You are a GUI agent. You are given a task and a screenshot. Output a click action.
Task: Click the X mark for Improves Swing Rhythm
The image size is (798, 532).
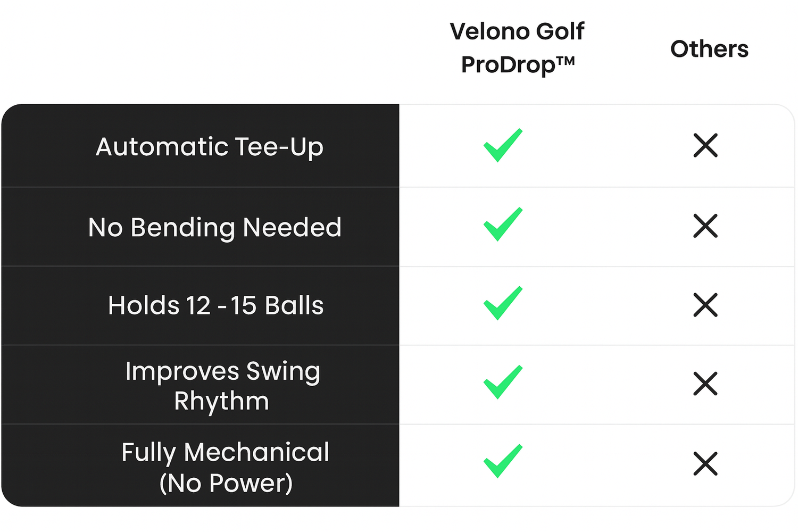pyautogui.click(x=705, y=384)
